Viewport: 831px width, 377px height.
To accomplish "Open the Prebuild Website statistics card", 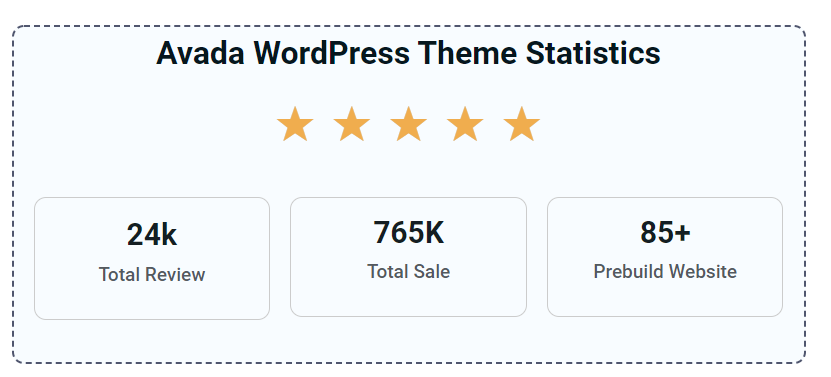I will coord(665,257).
